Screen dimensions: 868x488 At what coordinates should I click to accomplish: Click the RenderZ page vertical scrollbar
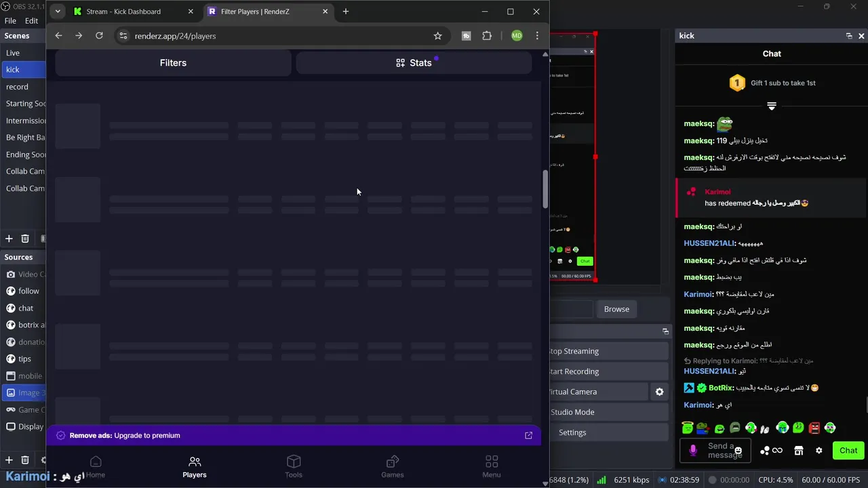[545, 190]
